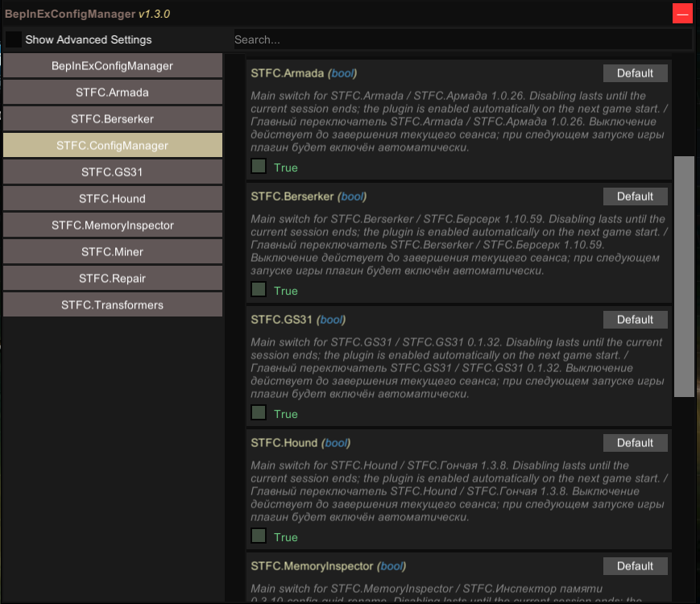Click the STFC.MemoryInspector (bool) setting title

coord(328,566)
